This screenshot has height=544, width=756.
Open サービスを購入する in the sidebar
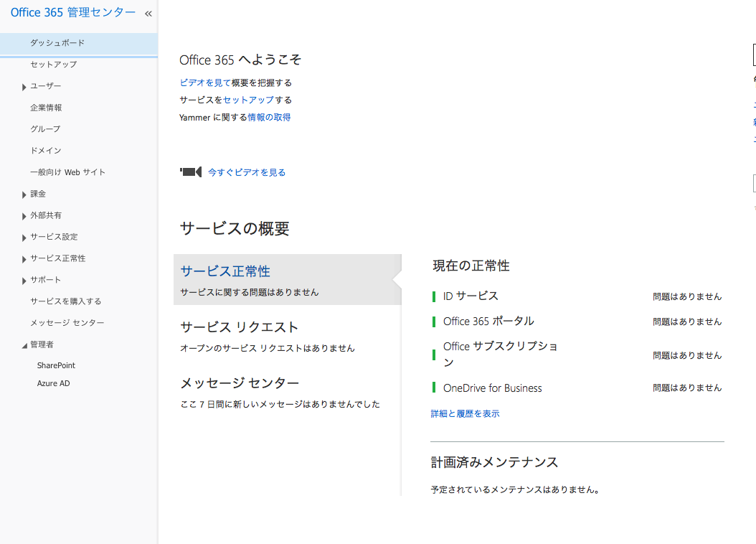pos(66,301)
